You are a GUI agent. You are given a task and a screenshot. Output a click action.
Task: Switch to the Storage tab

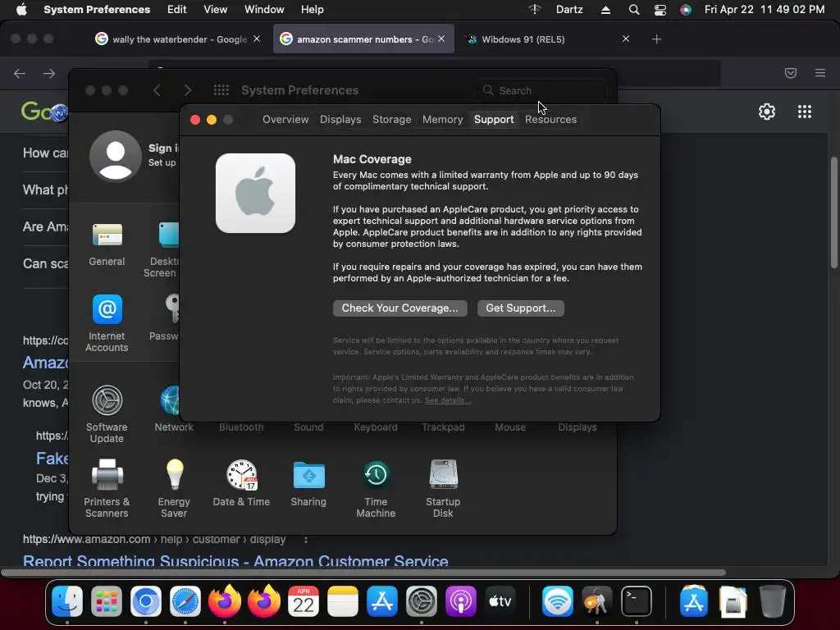[391, 120]
